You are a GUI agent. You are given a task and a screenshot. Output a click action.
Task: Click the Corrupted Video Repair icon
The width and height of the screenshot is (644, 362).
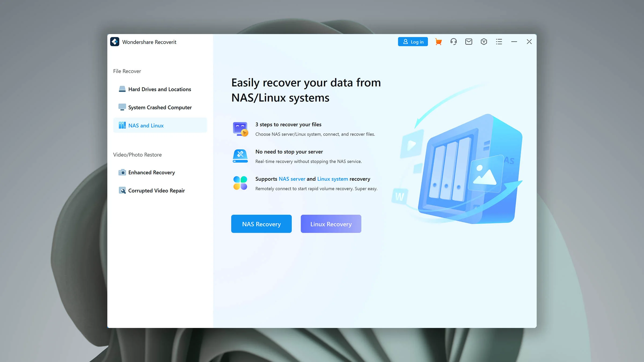tap(122, 190)
